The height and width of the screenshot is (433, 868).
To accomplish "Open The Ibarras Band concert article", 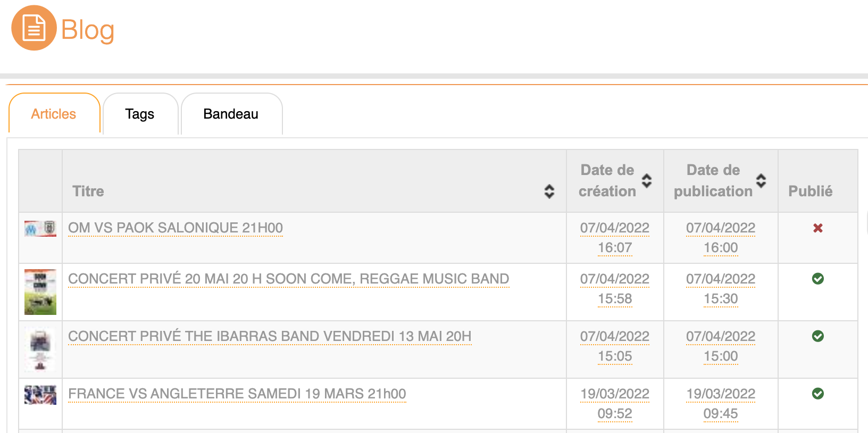I will (270, 337).
